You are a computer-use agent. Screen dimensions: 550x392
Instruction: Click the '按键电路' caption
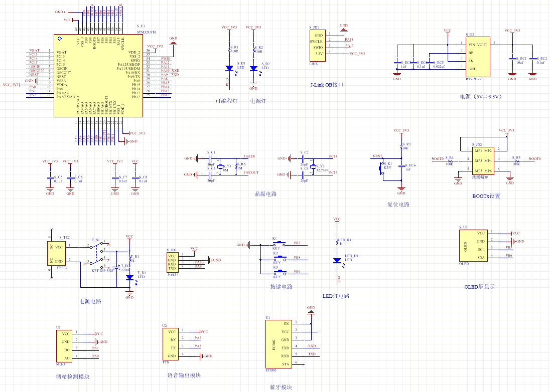coord(281,287)
